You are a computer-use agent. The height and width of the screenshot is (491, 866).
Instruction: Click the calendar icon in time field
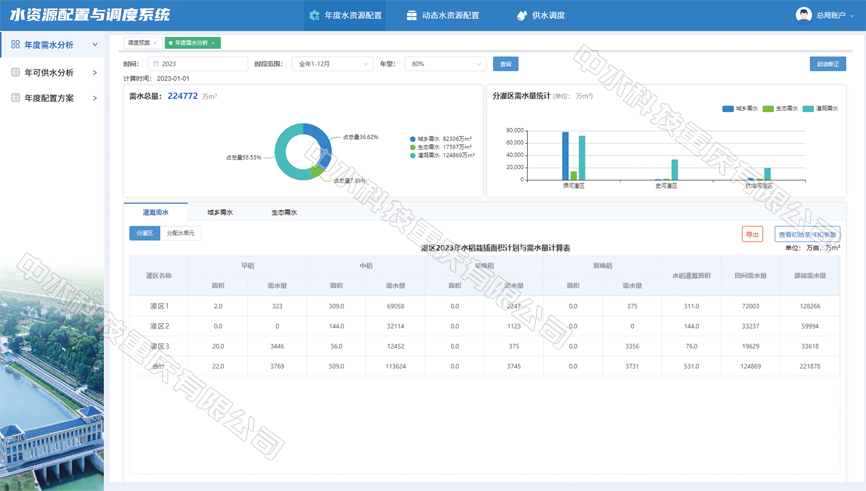tap(156, 64)
